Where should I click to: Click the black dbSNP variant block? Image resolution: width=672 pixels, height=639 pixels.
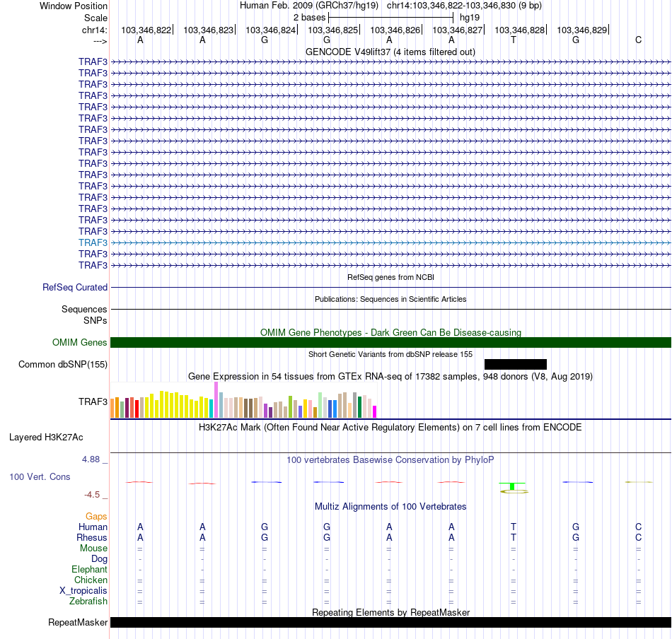click(515, 365)
